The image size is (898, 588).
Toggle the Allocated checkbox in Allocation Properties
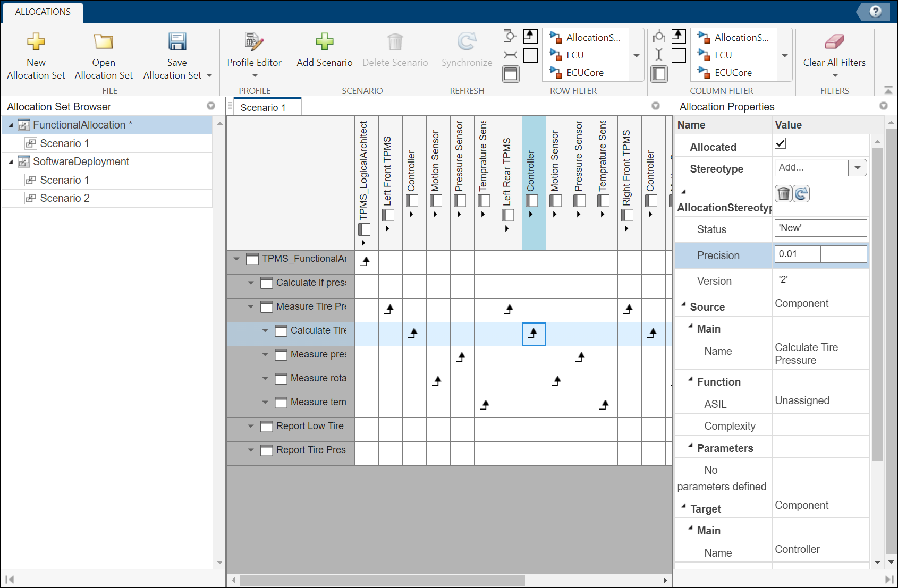[780, 143]
